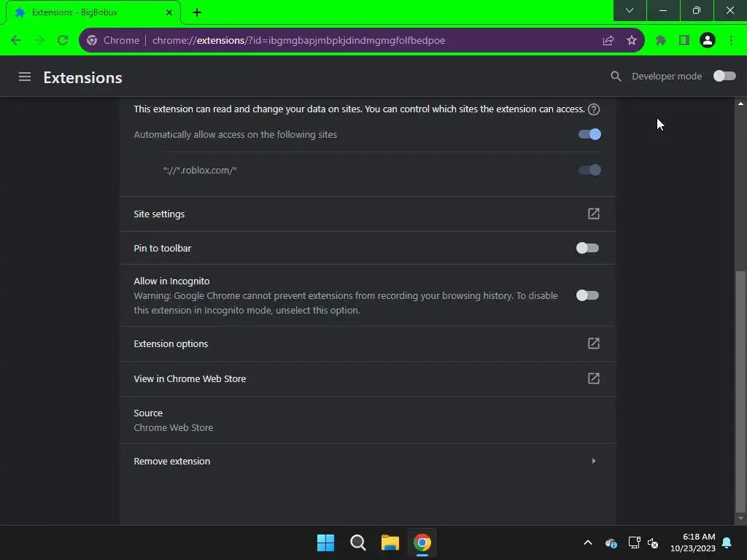Open the Chrome profile avatar

click(x=708, y=41)
